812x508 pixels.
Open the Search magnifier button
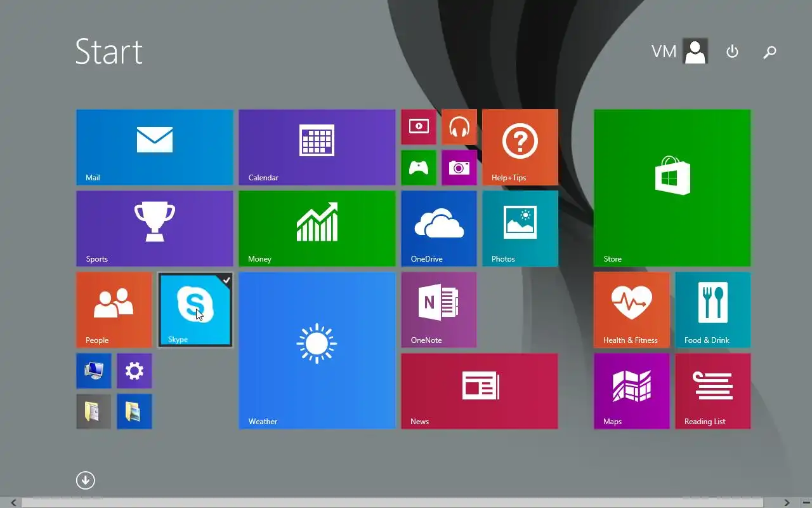coord(769,51)
